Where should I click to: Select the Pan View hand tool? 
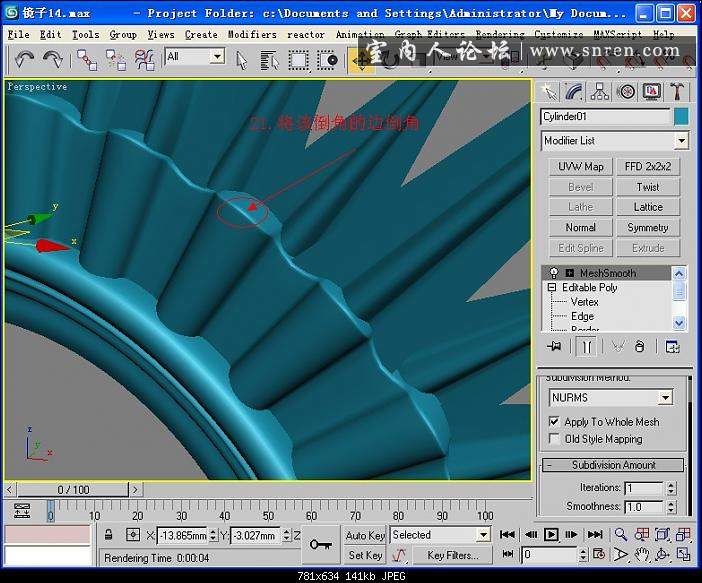point(642,554)
